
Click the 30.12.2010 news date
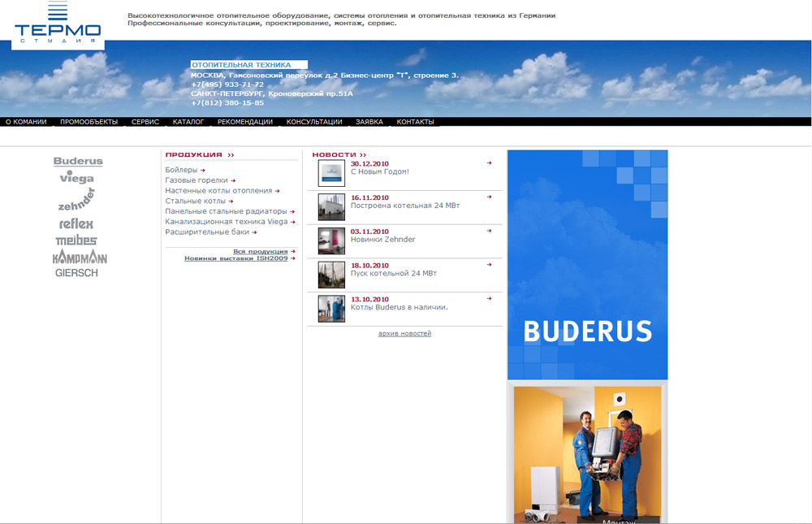pyautogui.click(x=369, y=164)
